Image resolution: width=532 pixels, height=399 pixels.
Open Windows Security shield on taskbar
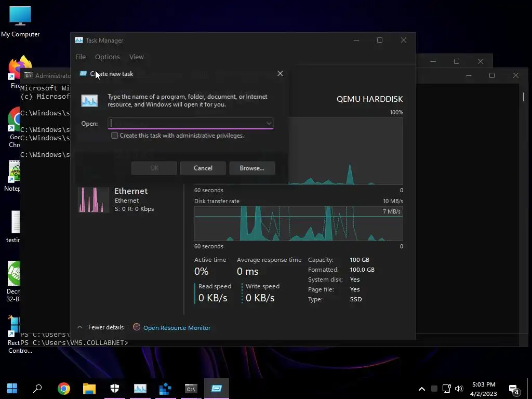[x=115, y=389]
